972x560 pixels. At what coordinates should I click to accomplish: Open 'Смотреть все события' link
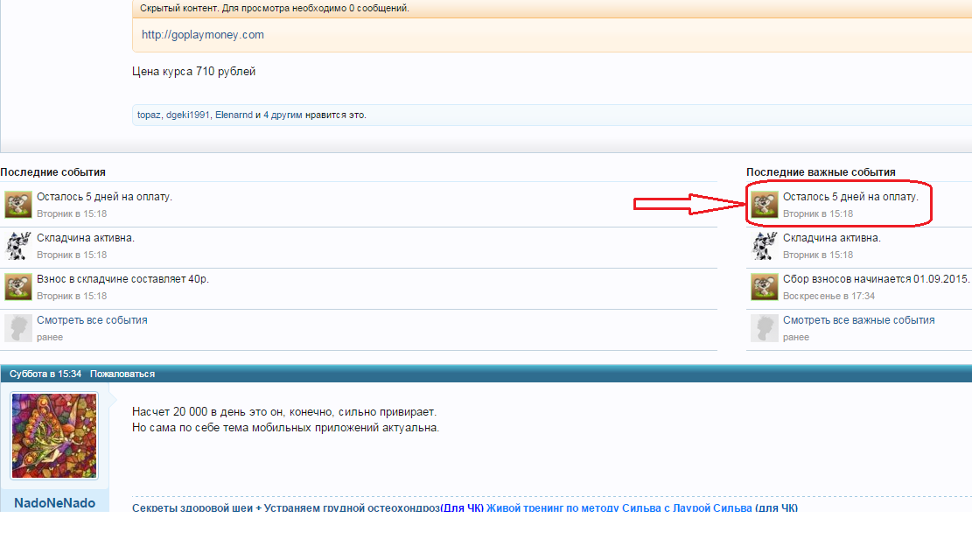[92, 320]
